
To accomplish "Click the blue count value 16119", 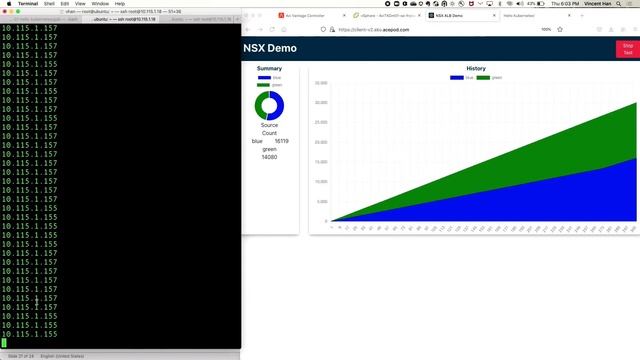I will (281, 141).
